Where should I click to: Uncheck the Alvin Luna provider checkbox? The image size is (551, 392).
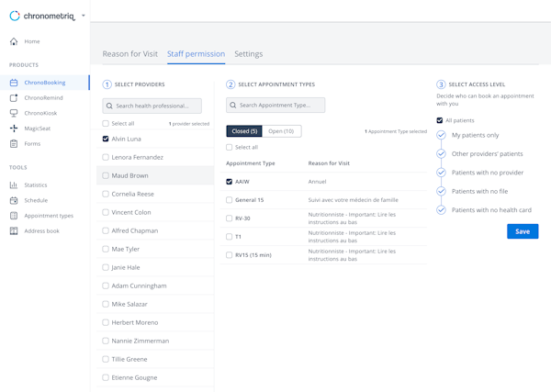coord(106,139)
